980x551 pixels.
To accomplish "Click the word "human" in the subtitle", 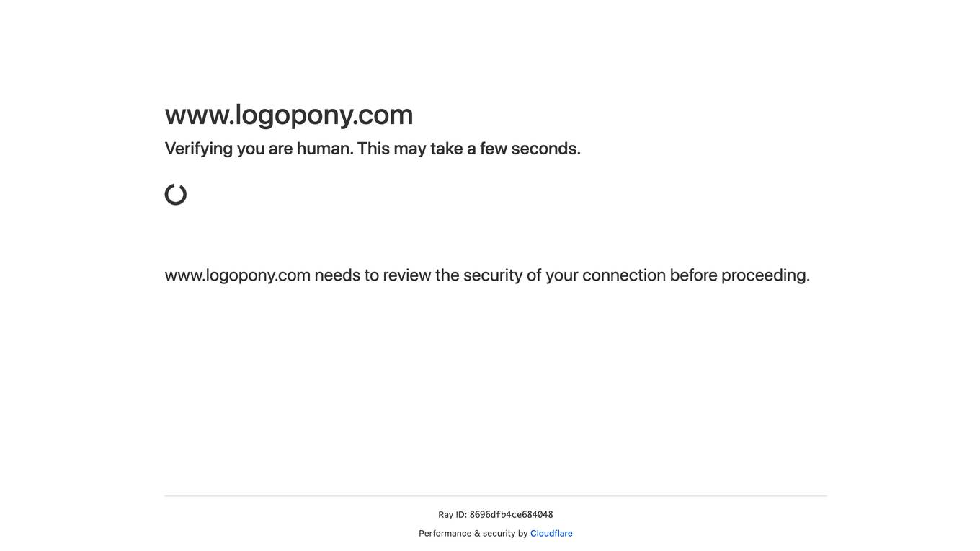I will pyautogui.click(x=325, y=149).
